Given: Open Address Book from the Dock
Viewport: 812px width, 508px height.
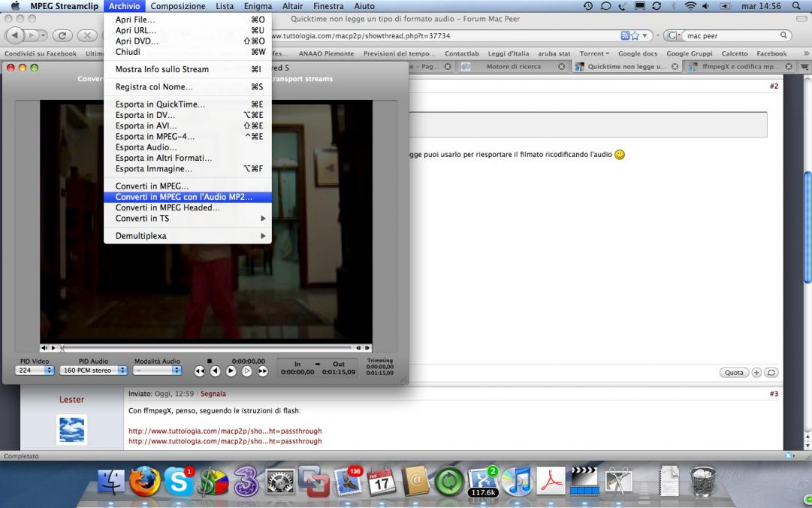Looking at the screenshot, I should (415, 482).
